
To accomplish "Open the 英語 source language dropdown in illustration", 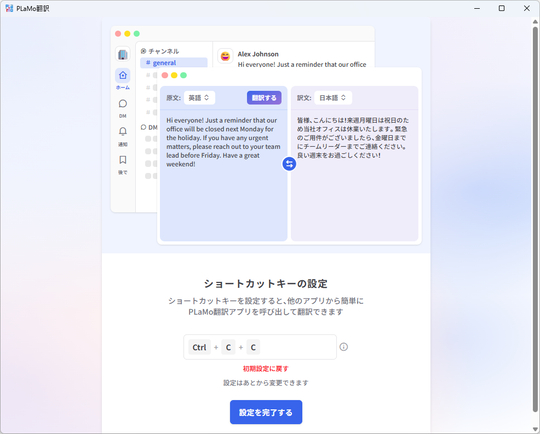I will [199, 98].
